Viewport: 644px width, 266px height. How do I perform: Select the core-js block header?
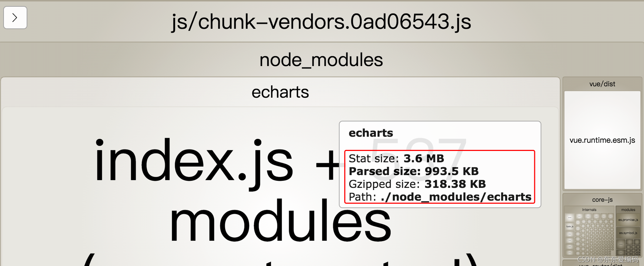coord(602,200)
